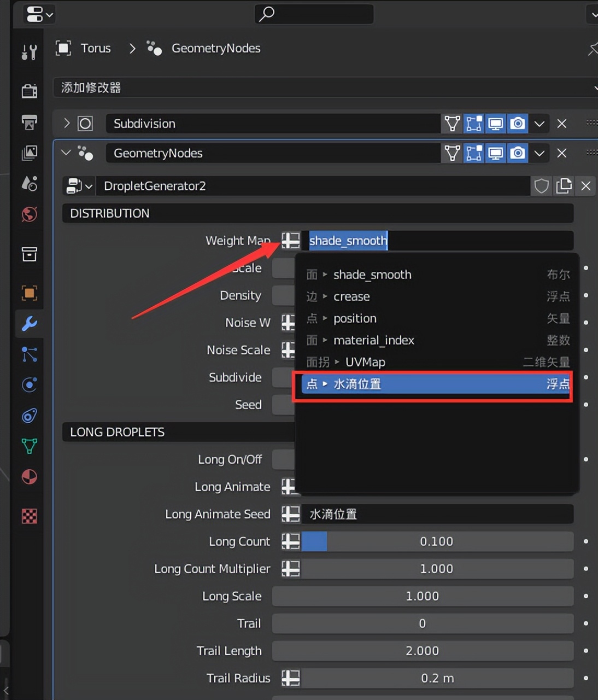The image size is (598, 700).
Task: Select the World Properties globe icon
Action: (28, 214)
